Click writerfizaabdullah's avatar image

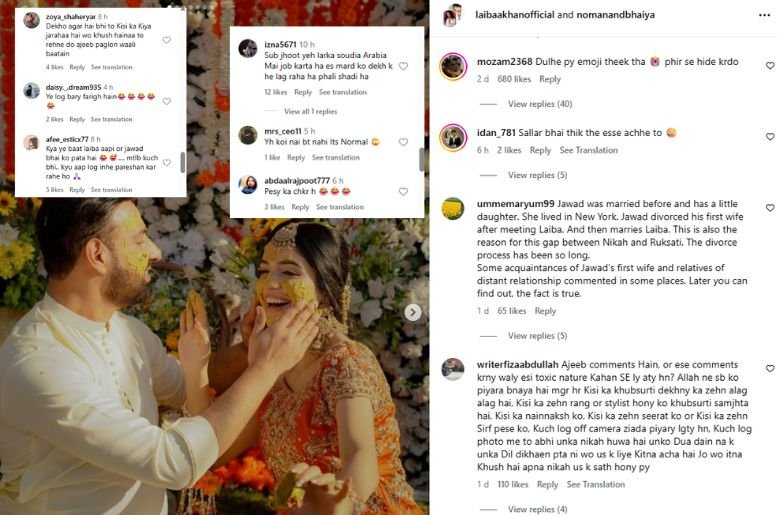coord(453,368)
